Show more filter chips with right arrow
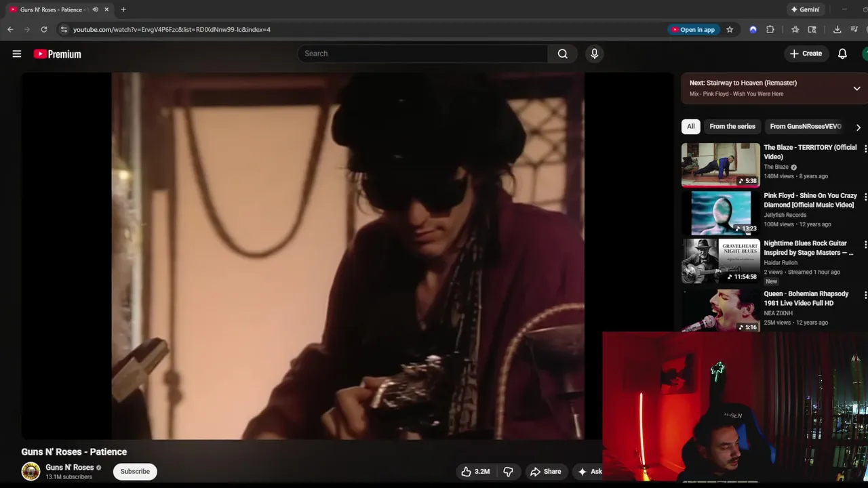The width and height of the screenshot is (868, 488). click(x=859, y=127)
